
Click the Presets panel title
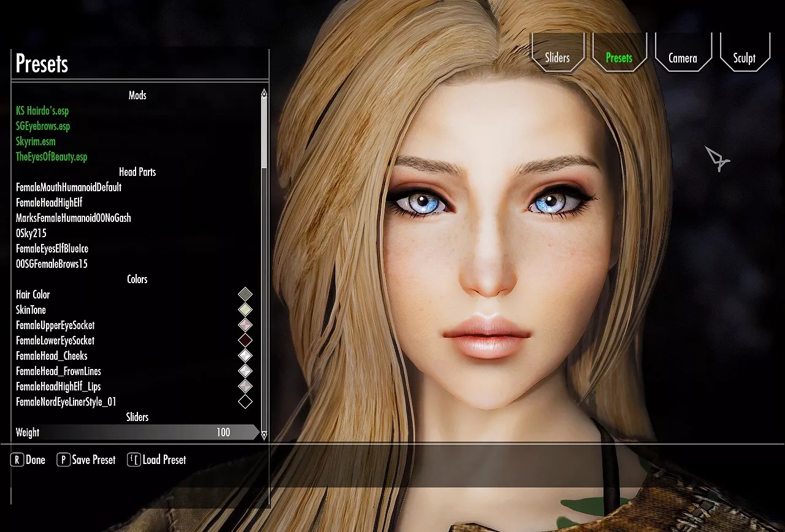42,64
